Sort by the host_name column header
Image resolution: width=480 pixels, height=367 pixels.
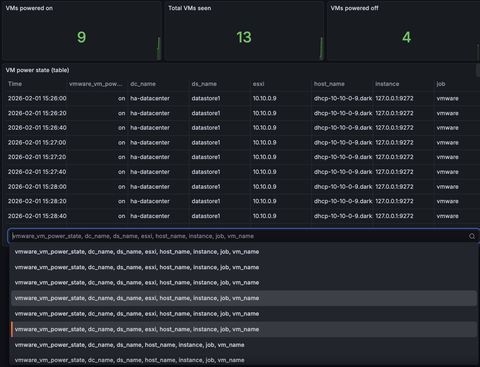coord(329,84)
